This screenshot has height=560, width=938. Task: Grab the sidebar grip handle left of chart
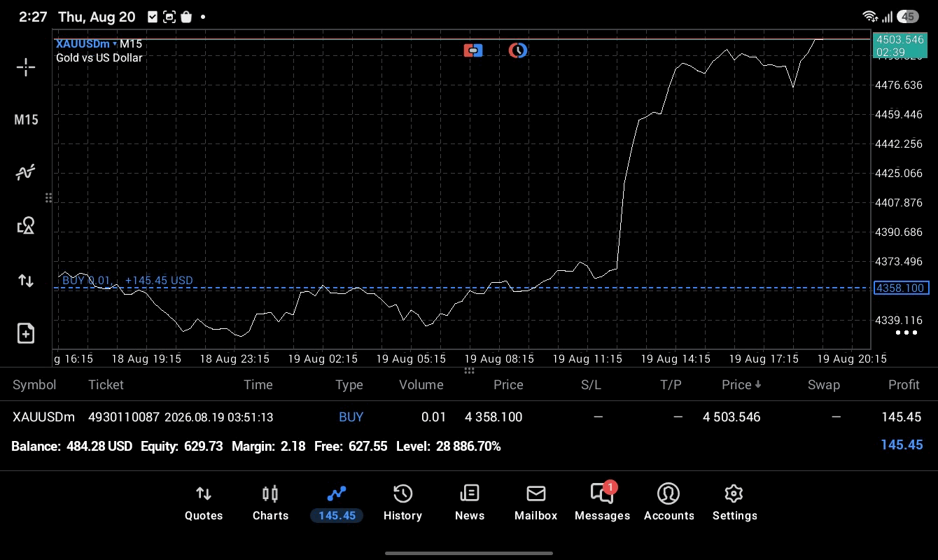coord(48,198)
